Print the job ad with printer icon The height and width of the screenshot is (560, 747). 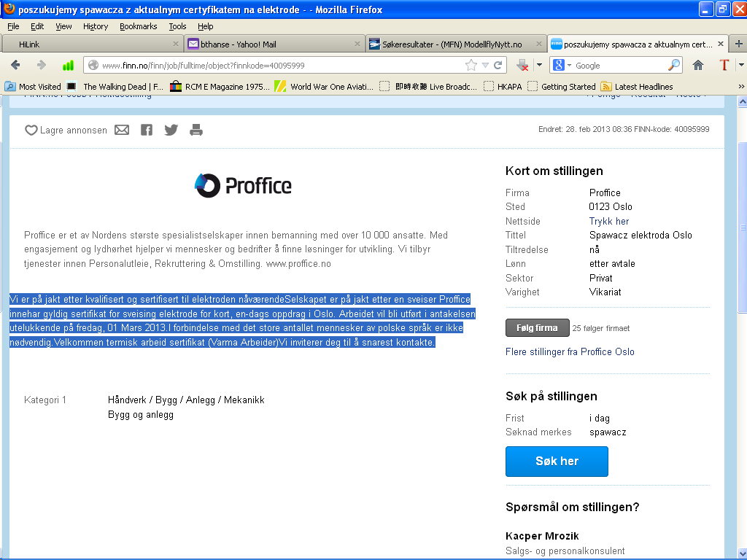(196, 130)
